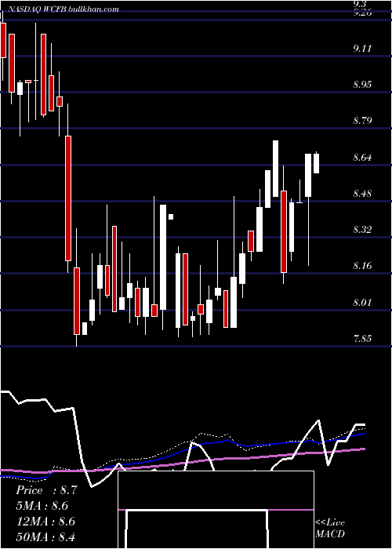Click the tall red candle dropping from 8.75 to 8.20

pyautogui.click(x=68, y=198)
